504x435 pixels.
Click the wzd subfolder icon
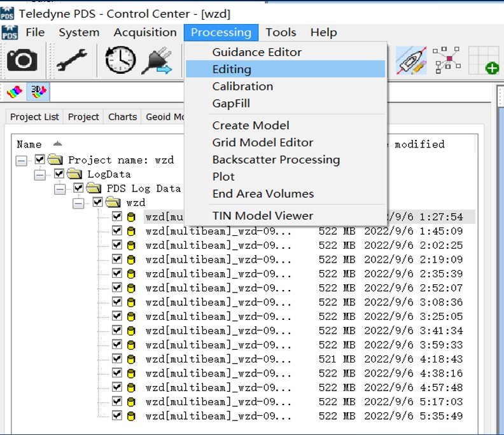(113, 202)
